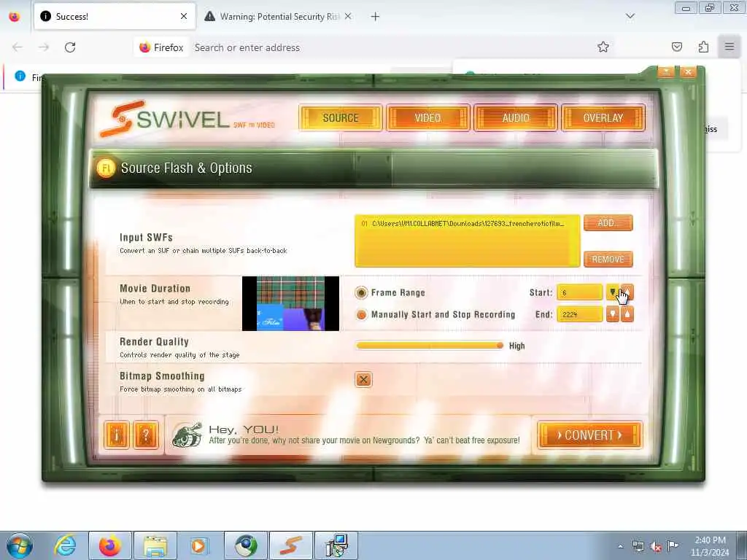
Task: Decrease the End frame value
Action: pyautogui.click(x=612, y=314)
